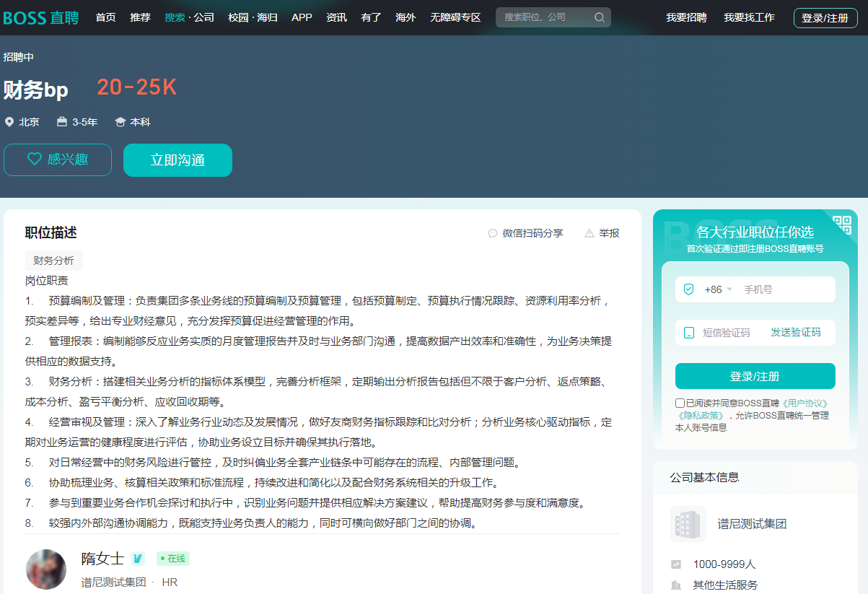Click the QR code icon in the login panel

coord(843,224)
